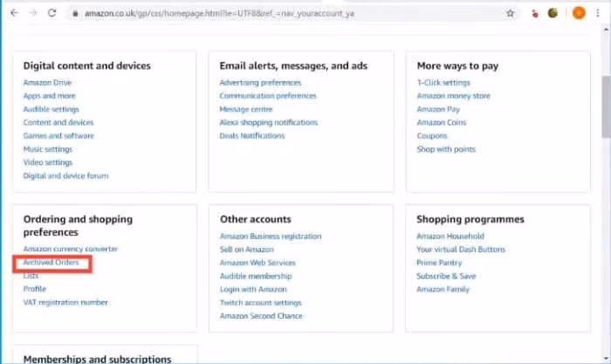
Task: Open Profile link
Action: click(35, 289)
